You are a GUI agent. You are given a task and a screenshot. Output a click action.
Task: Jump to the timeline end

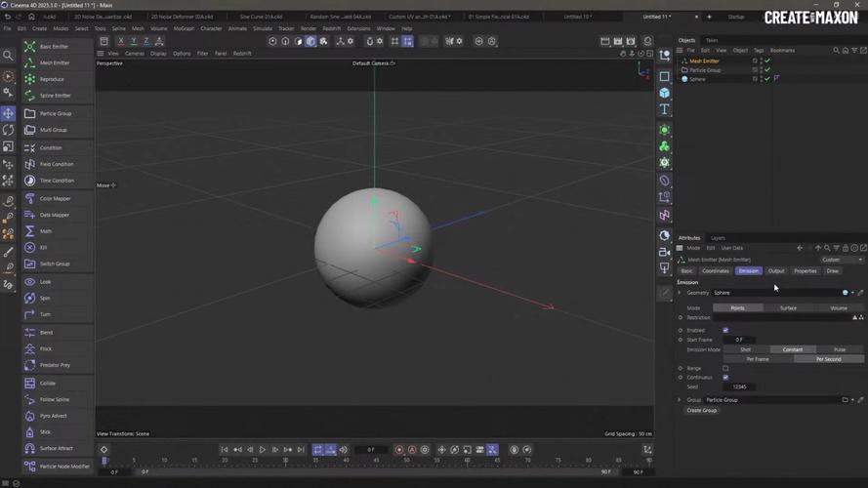point(301,450)
